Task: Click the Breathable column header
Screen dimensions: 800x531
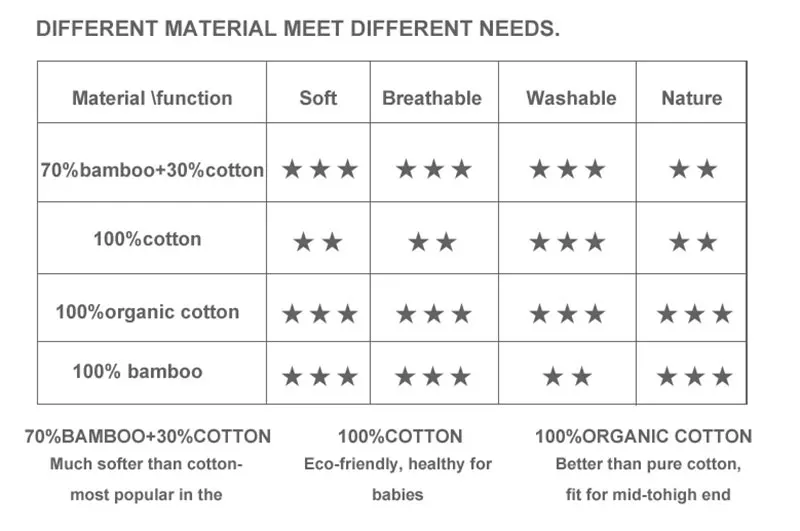Action: [432, 98]
